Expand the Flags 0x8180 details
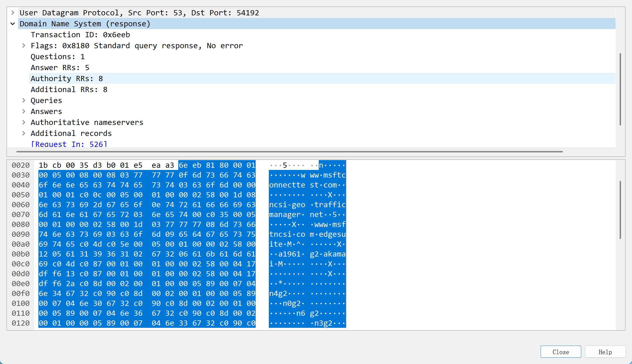Viewport: 632px width, 364px height. click(24, 46)
